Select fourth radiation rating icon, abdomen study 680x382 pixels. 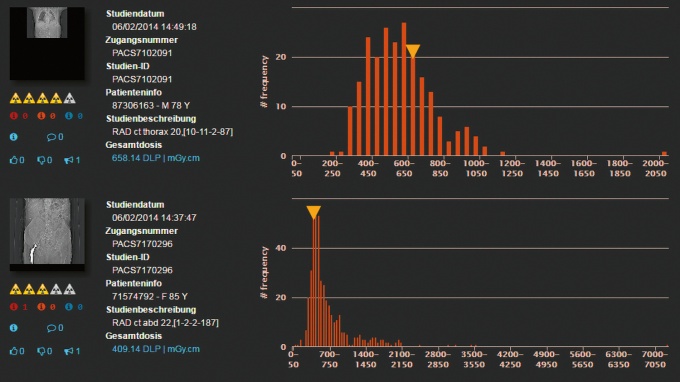[x=56, y=289]
